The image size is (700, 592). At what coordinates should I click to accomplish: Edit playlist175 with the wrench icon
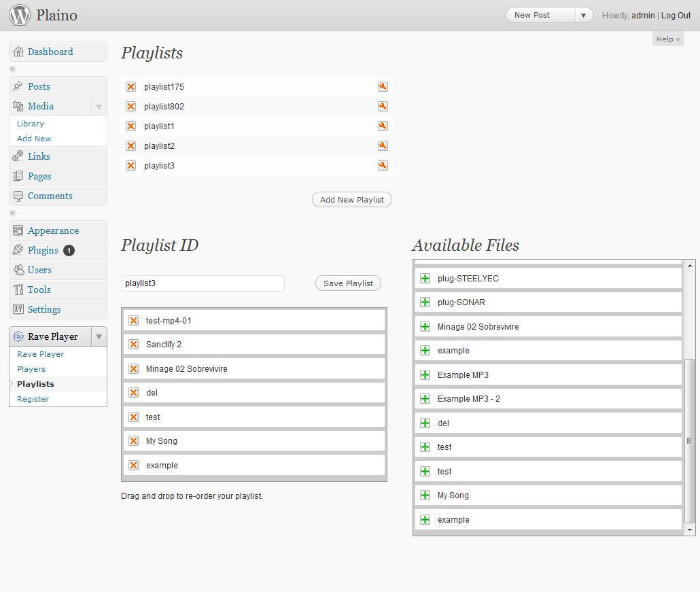pyautogui.click(x=383, y=86)
